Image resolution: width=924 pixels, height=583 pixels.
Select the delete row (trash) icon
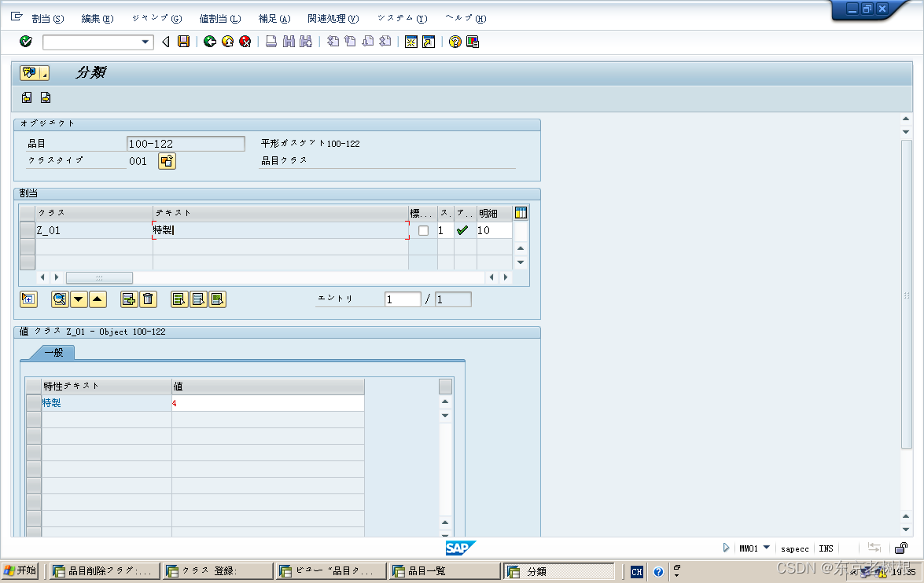(149, 299)
